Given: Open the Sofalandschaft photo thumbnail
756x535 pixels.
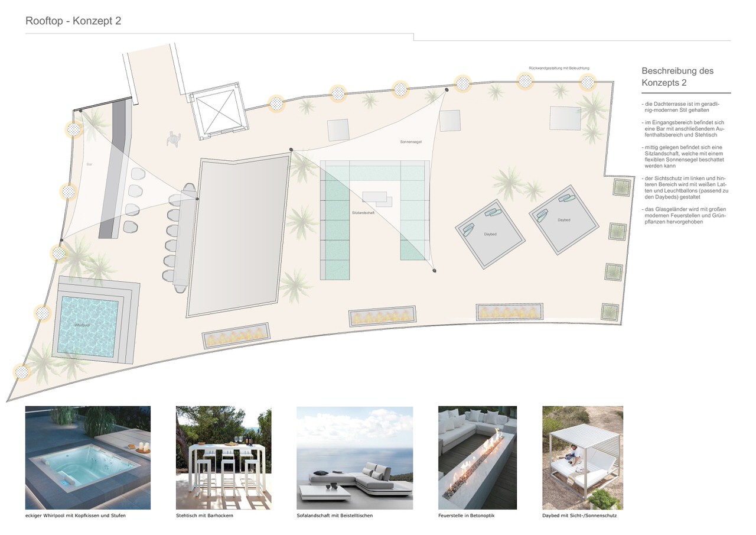Looking at the screenshot, I should (x=354, y=458).
